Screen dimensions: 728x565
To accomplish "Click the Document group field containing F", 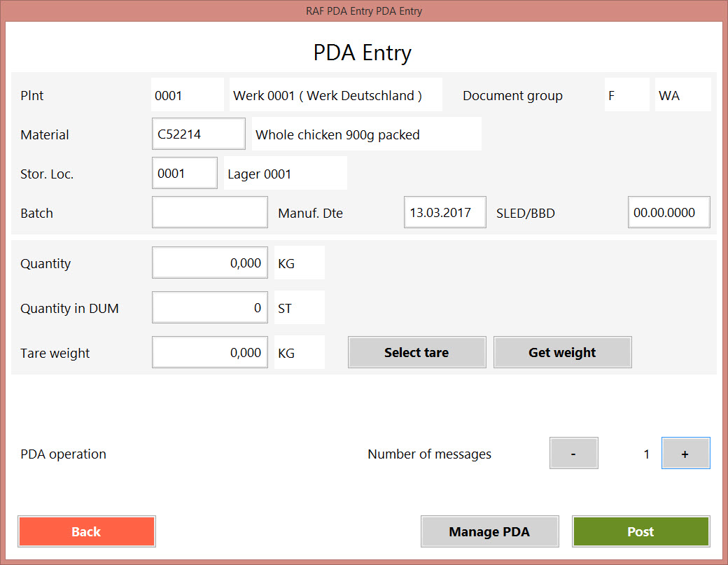I will 626,95.
